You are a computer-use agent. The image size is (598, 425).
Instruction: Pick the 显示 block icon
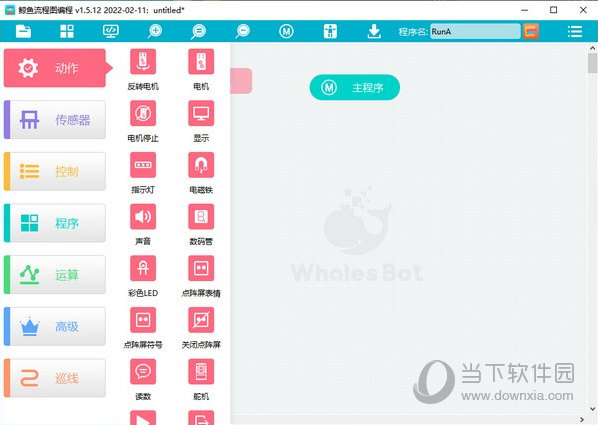coord(201,113)
